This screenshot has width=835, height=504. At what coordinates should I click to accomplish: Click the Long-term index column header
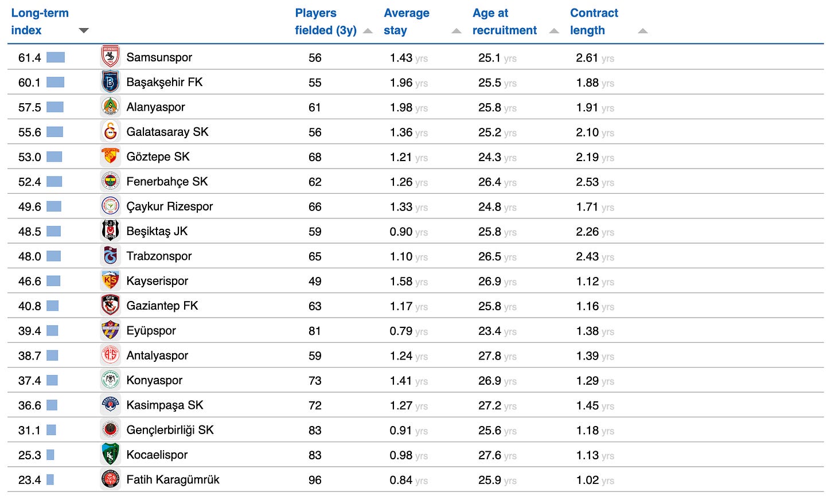click(x=40, y=22)
